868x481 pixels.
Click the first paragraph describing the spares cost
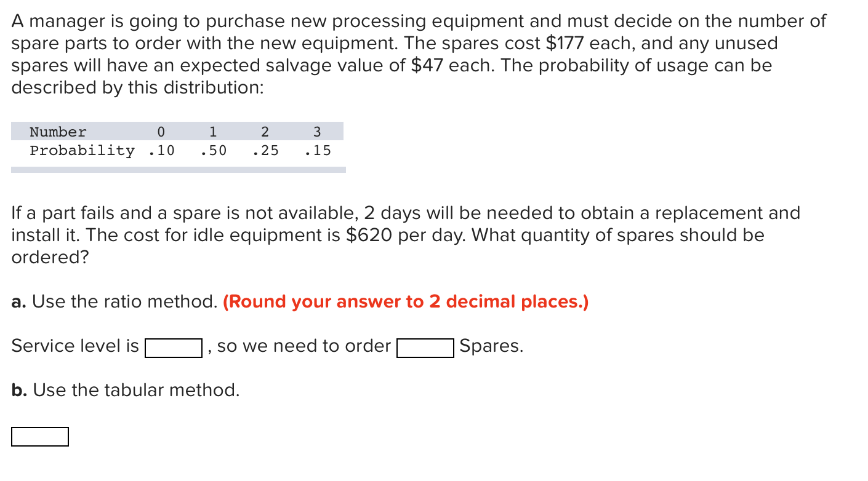click(419, 54)
